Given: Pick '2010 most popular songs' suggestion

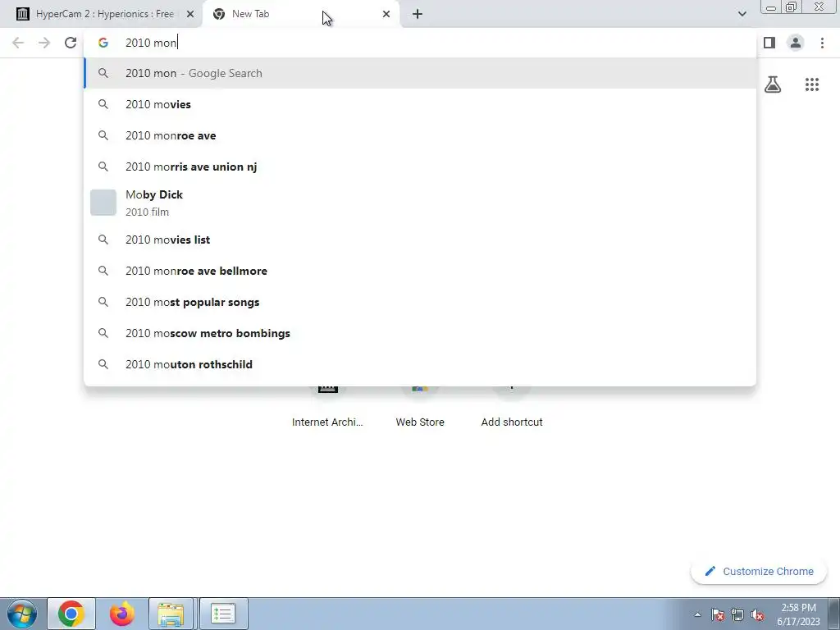Looking at the screenshot, I should point(420,302).
